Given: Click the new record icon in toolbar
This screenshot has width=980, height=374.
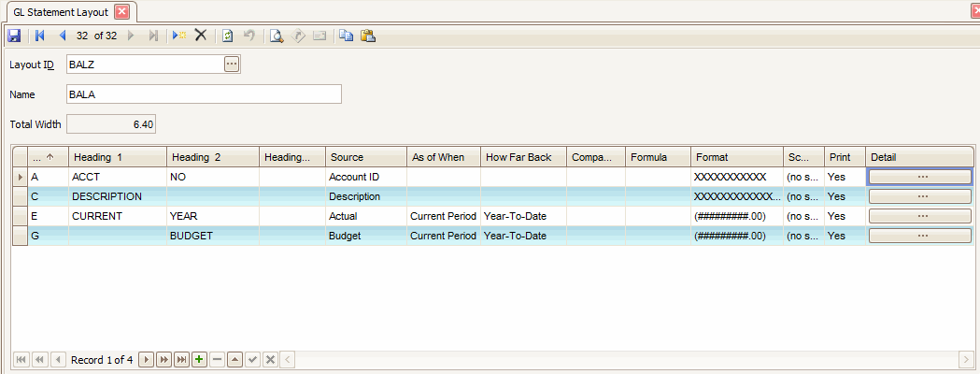Looking at the screenshot, I should tap(179, 36).
